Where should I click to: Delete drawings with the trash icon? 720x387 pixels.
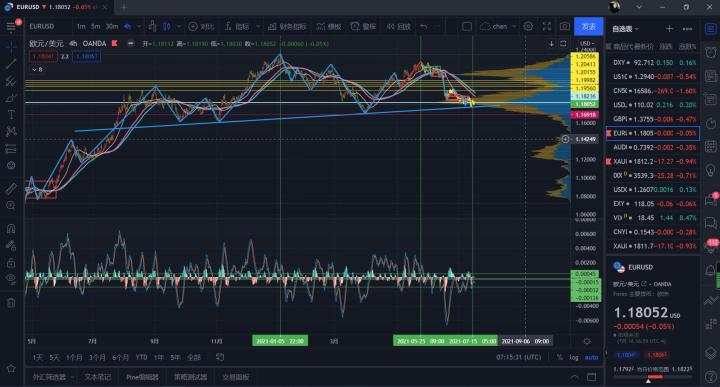click(x=11, y=303)
